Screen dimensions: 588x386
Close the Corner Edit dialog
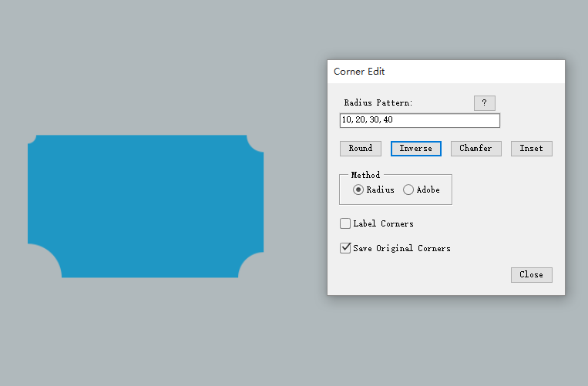pos(532,275)
